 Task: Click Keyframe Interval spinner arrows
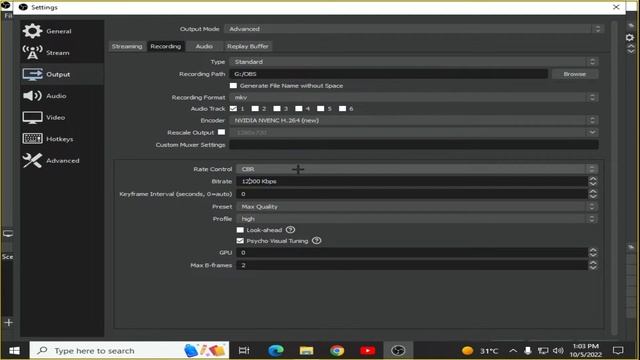(x=593, y=194)
